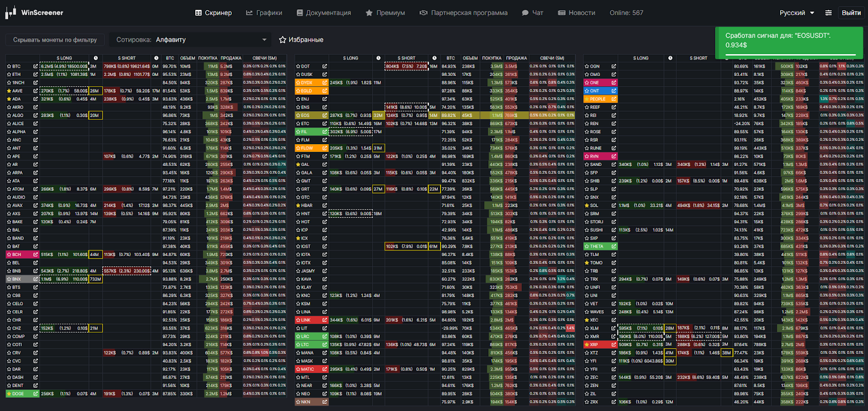
Task: Click DOT short cell 804K$ (7.5%) 7.20$
Action: click(406, 67)
